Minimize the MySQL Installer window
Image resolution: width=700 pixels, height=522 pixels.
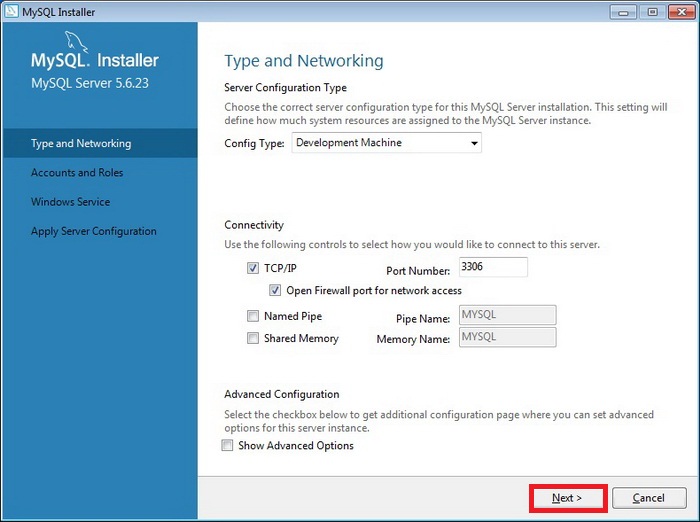coord(623,12)
